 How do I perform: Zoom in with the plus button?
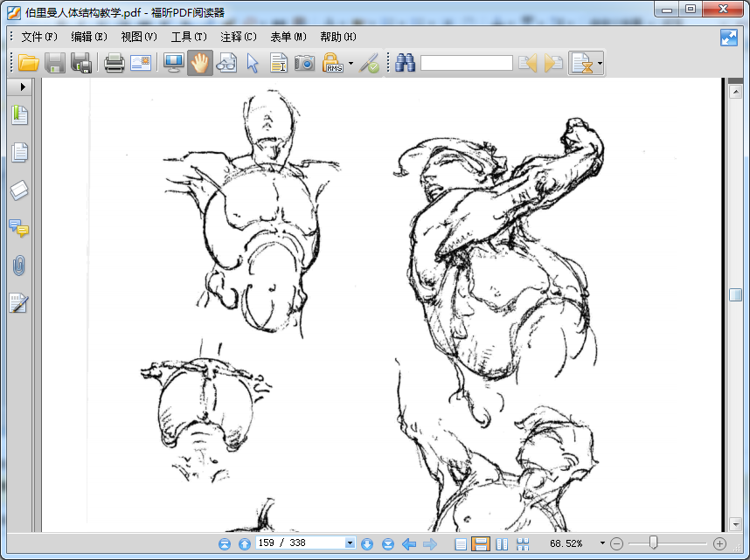[720, 543]
